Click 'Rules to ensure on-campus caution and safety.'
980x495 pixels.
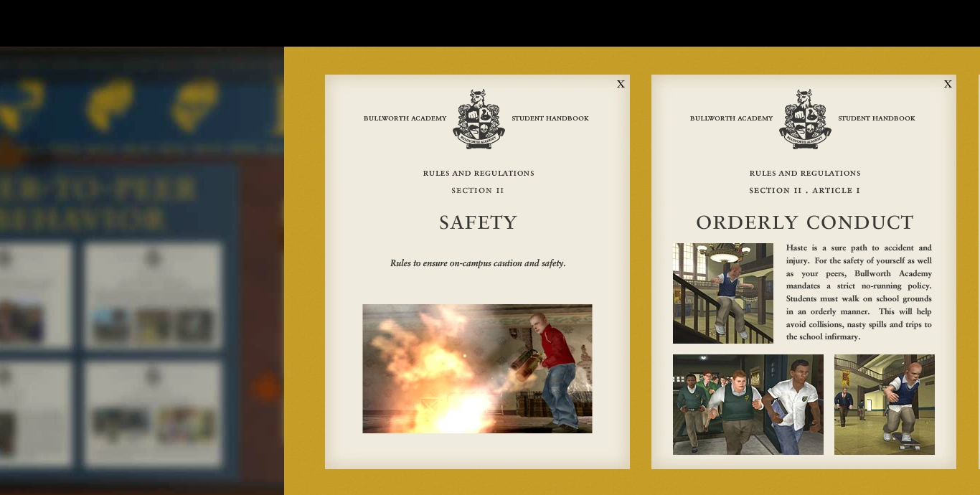pos(478,263)
